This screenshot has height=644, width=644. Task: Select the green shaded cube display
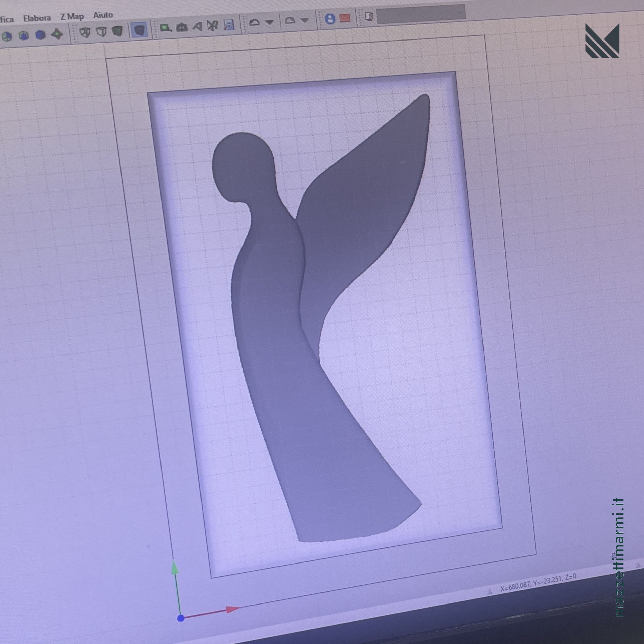pyautogui.click(x=117, y=31)
